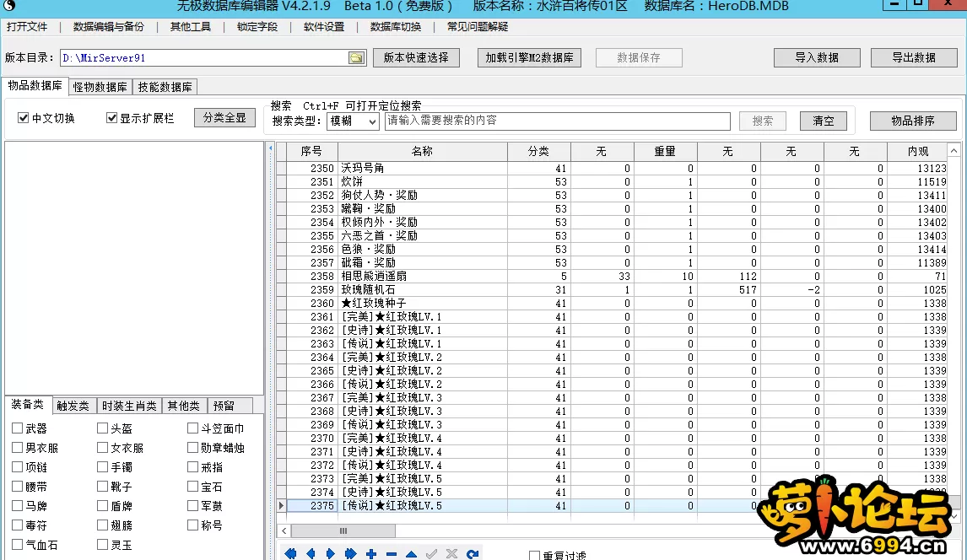The width and height of the screenshot is (967, 560).
Task: Open 锁定字段 menu
Action: coord(257,27)
